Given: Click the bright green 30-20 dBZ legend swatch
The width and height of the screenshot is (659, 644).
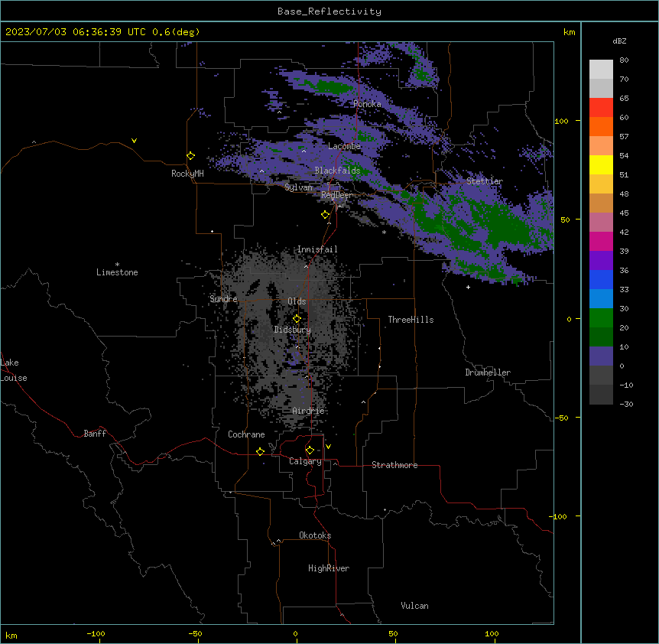Looking at the screenshot, I should pos(601,318).
